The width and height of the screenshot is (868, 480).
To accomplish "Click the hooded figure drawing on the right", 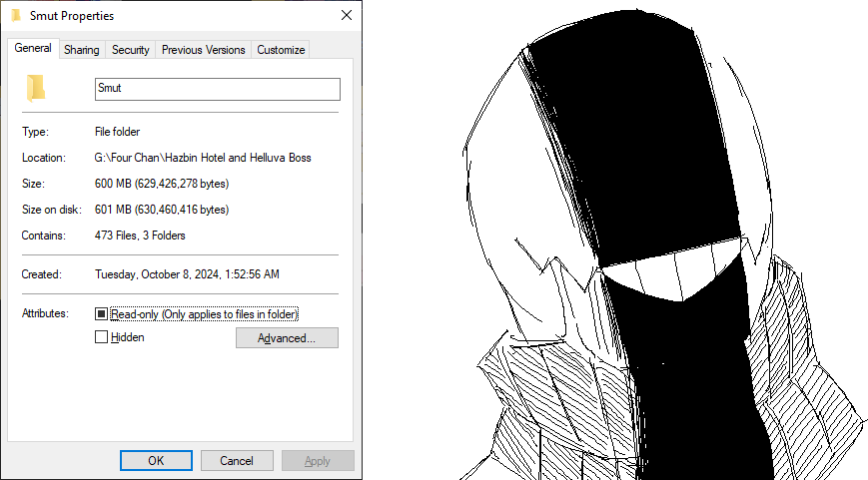I will pyautogui.click(x=663, y=243).
